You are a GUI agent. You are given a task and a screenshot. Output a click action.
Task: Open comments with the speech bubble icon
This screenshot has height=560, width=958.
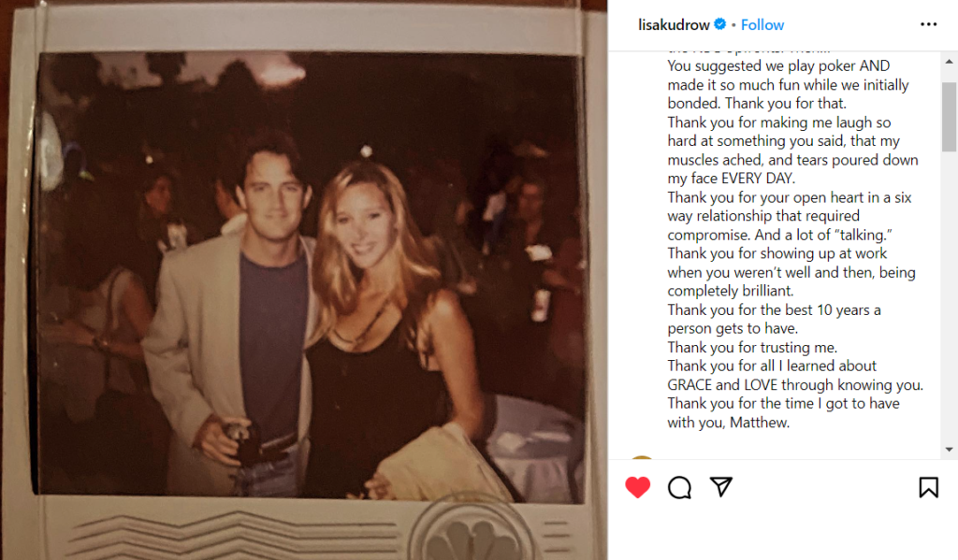pyautogui.click(x=679, y=487)
